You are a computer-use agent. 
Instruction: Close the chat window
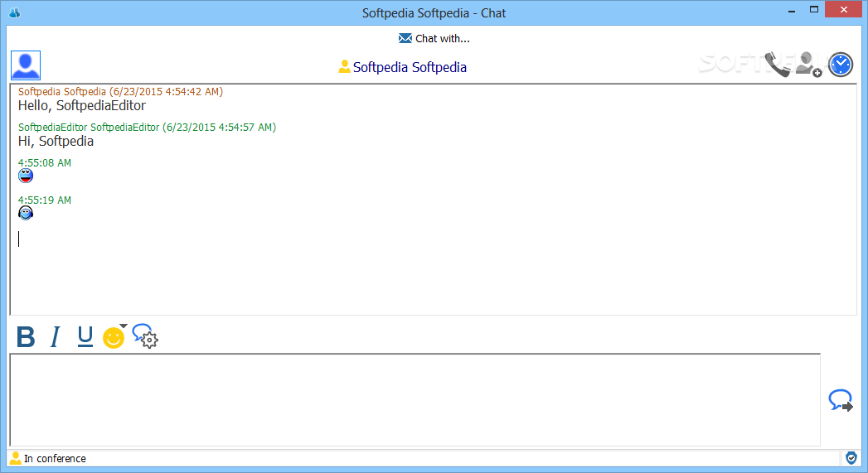[x=844, y=9]
